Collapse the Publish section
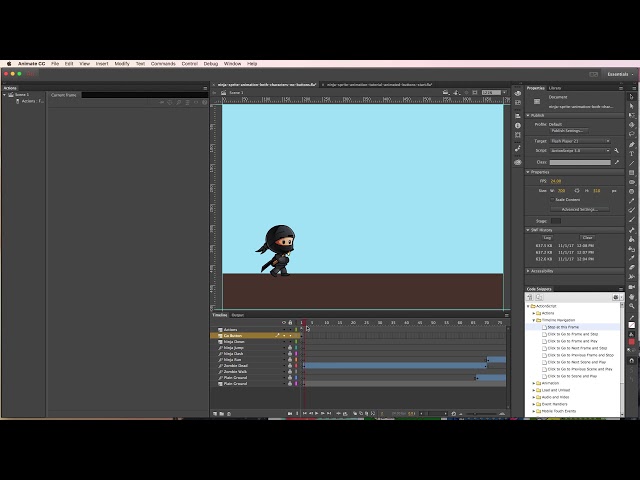 (528, 116)
